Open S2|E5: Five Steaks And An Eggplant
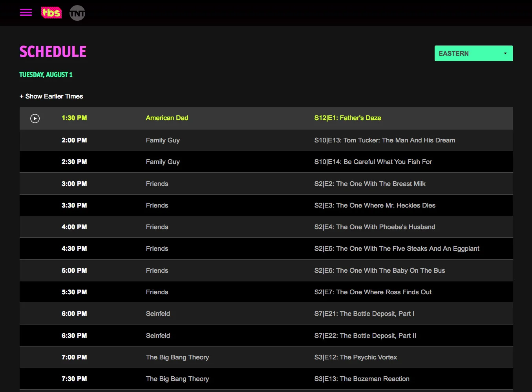 point(397,248)
